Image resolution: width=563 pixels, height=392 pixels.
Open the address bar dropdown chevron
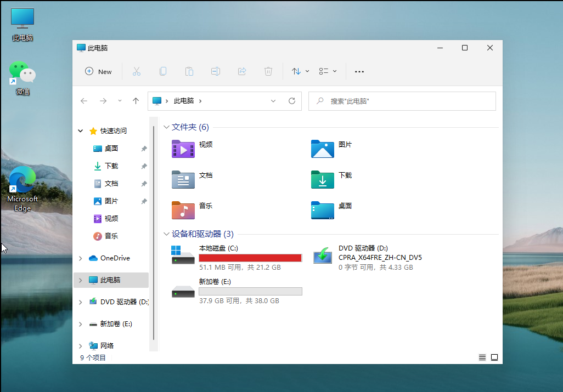[x=273, y=101]
